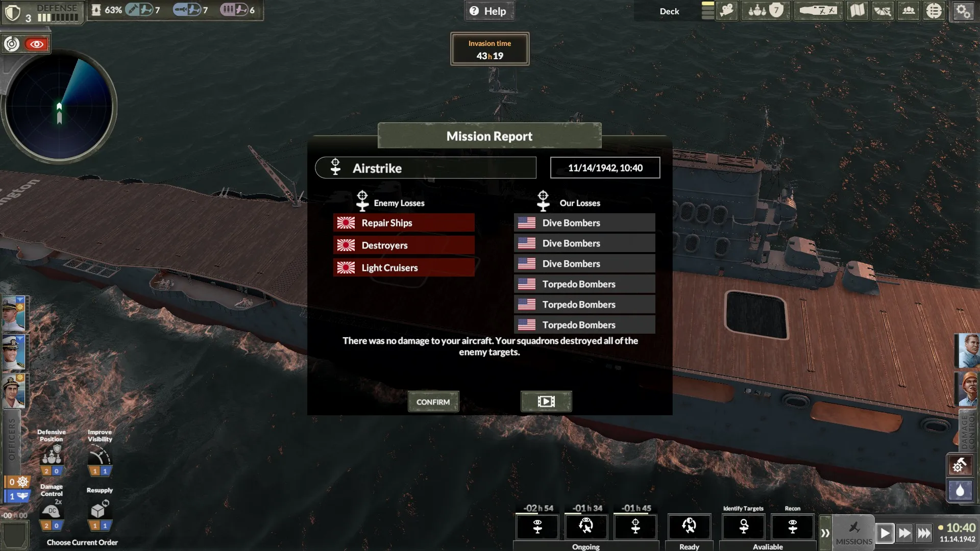This screenshot has height=551, width=980.
Task: Toggle the red eye visibility button
Action: (36, 44)
